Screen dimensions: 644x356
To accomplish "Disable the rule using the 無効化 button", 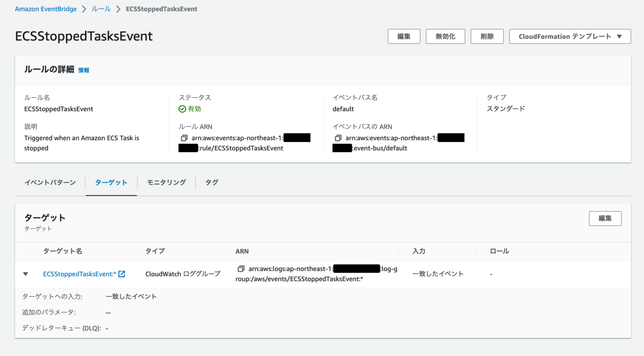I will [445, 36].
